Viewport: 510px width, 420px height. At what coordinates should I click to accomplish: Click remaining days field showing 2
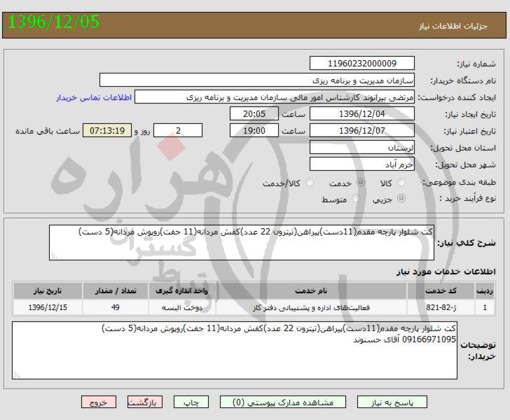(x=178, y=130)
